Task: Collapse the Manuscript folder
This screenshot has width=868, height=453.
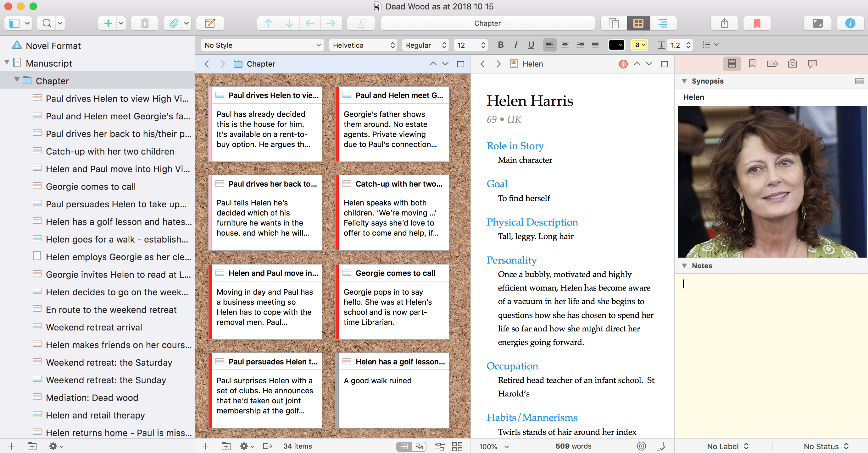Action: click(7, 63)
